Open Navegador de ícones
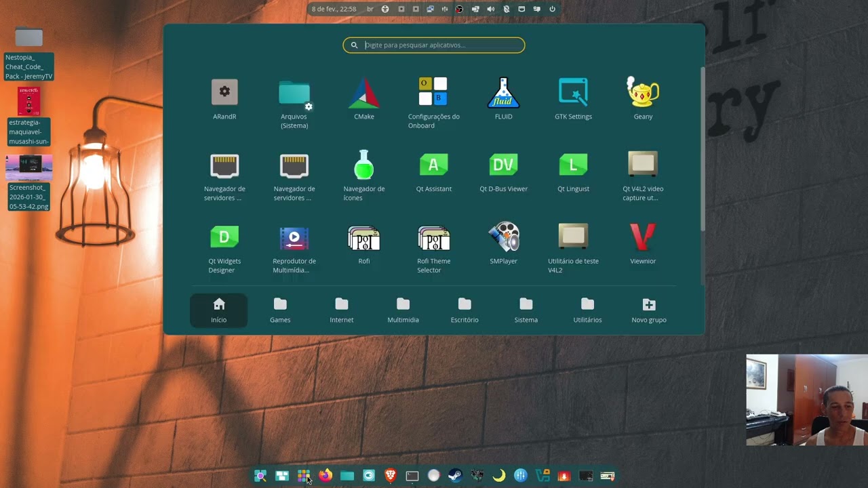This screenshot has height=488, width=868. pyautogui.click(x=364, y=176)
